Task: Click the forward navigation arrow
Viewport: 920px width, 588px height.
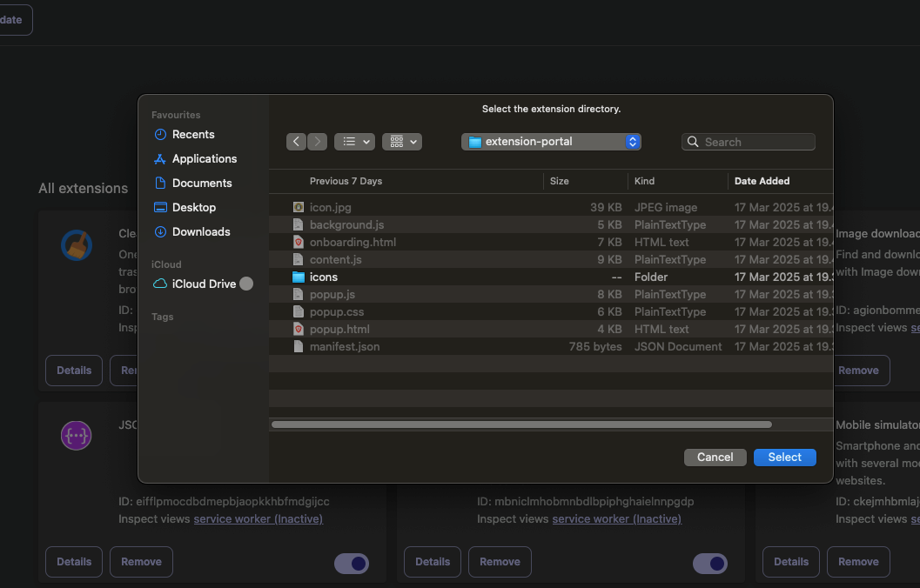Action: tap(318, 142)
